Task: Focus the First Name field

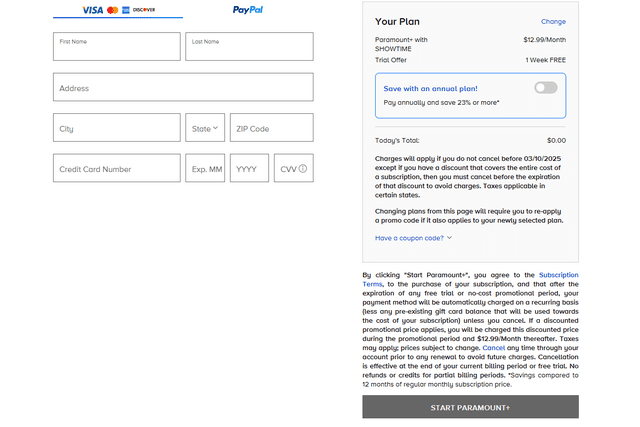Action: click(117, 47)
